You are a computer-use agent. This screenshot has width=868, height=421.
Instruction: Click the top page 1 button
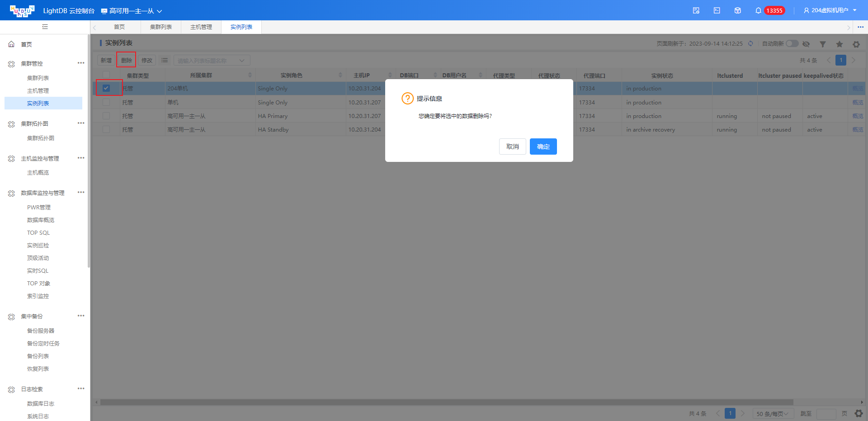pyautogui.click(x=841, y=60)
